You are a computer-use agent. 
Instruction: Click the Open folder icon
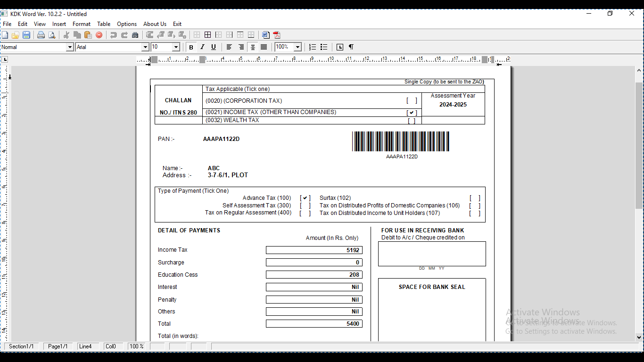tap(16, 35)
